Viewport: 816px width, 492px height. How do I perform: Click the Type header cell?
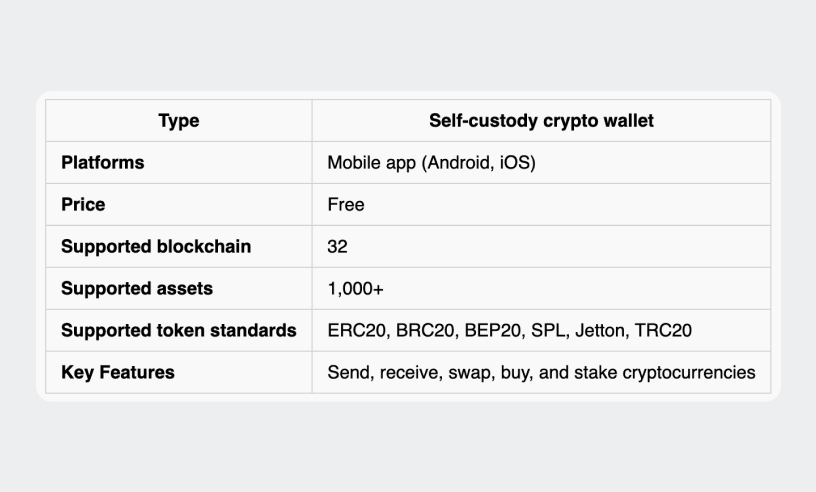tap(178, 121)
